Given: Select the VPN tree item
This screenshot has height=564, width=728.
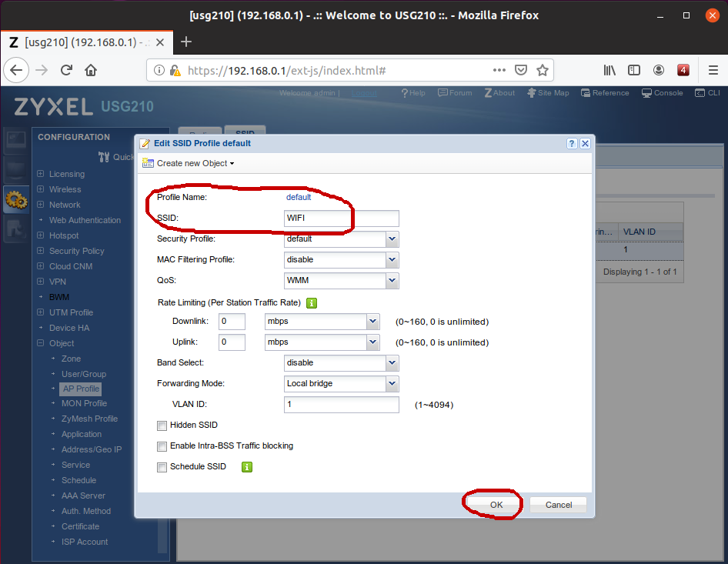Looking at the screenshot, I should pos(58,282).
